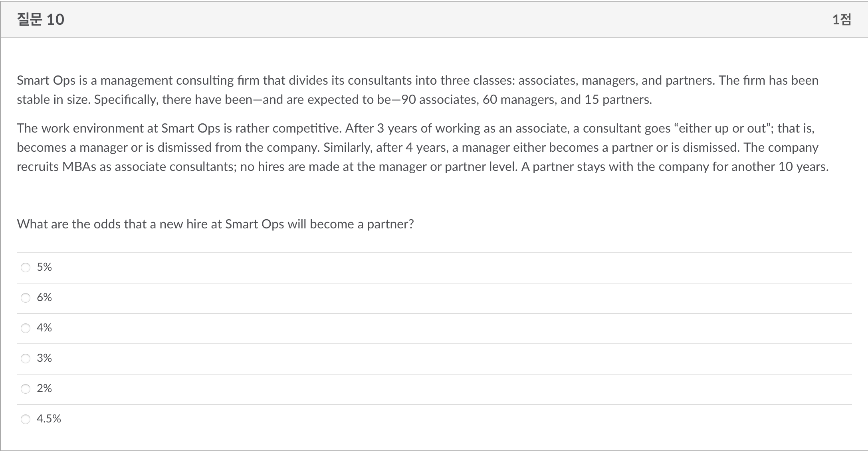Choose the 6% answer radio button

click(26, 298)
